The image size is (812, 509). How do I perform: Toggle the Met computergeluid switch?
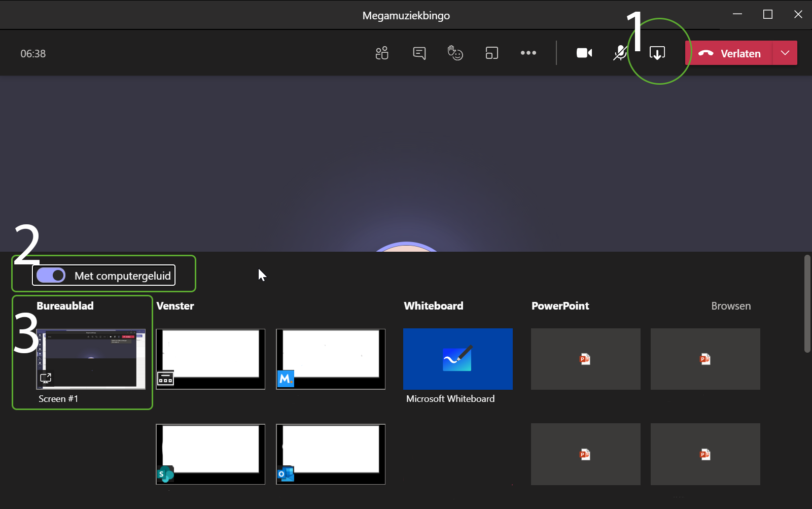click(x=51, y=275)
